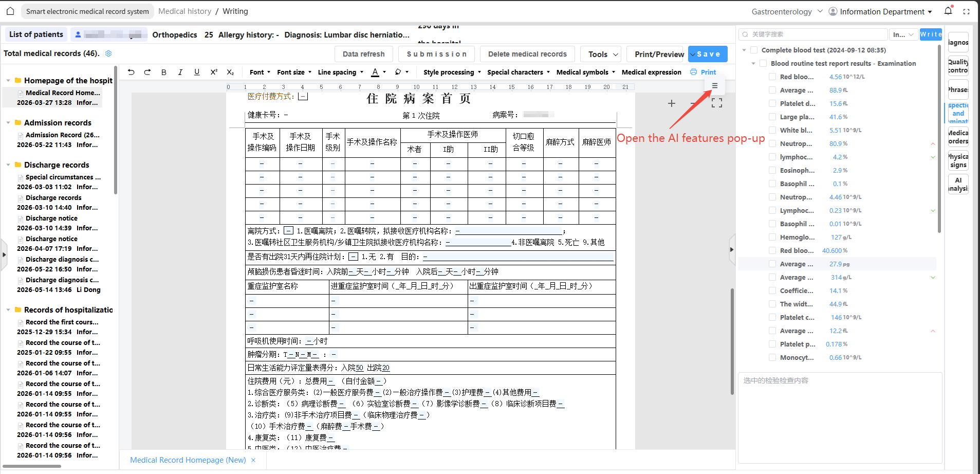Open Style processing menu
The width and height of the screenshot is (980, 474).
pos(452,72)
